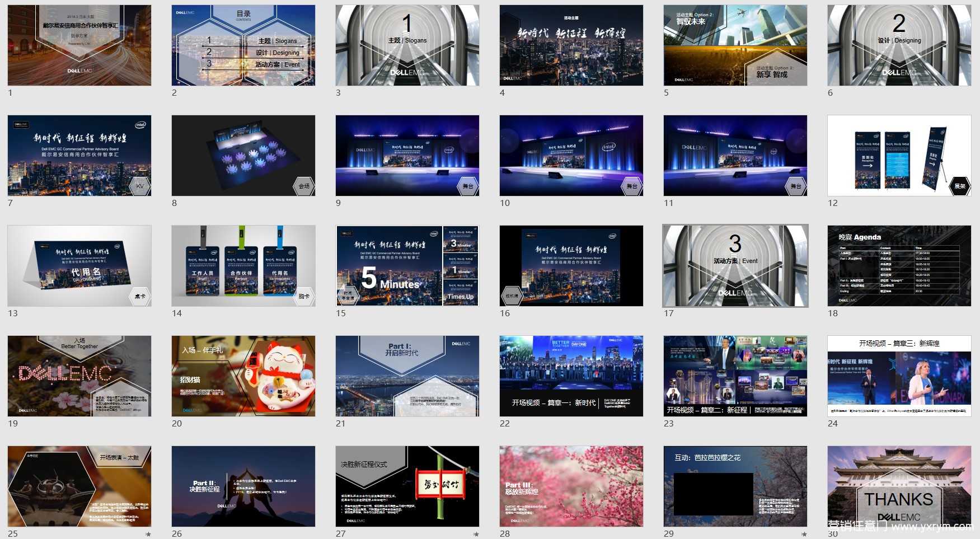The image size is (980, 539).
Task: Select slide 4 night city thumbnail
Action: 571,45
